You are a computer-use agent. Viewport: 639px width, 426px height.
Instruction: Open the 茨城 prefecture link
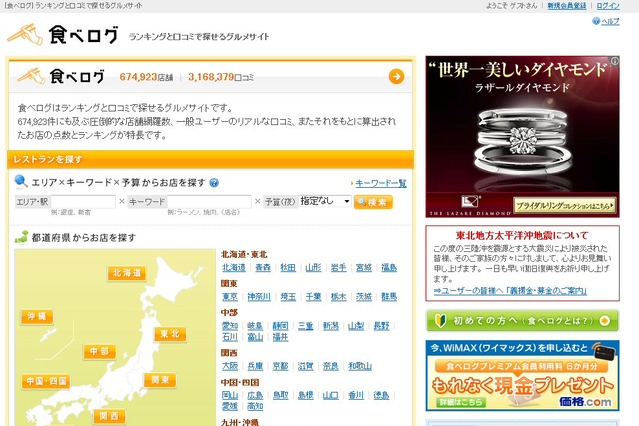click(364, 297)
